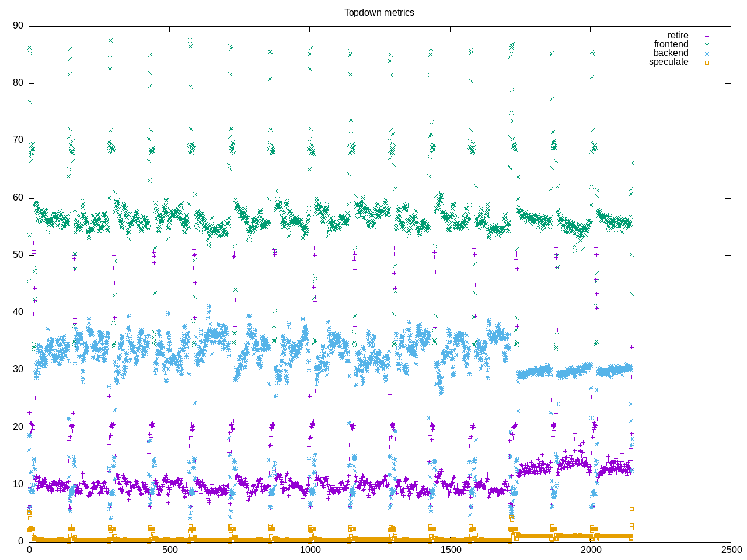Select the 50 tick label on the y-axis
Screen dimensions: 747x560
(x=18, y=255)
